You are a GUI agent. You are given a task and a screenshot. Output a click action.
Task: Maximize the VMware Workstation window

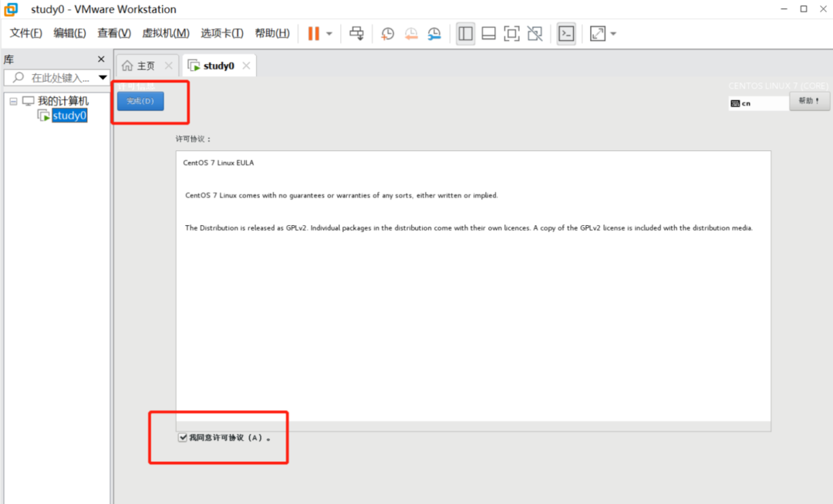[x=804, y=9]
